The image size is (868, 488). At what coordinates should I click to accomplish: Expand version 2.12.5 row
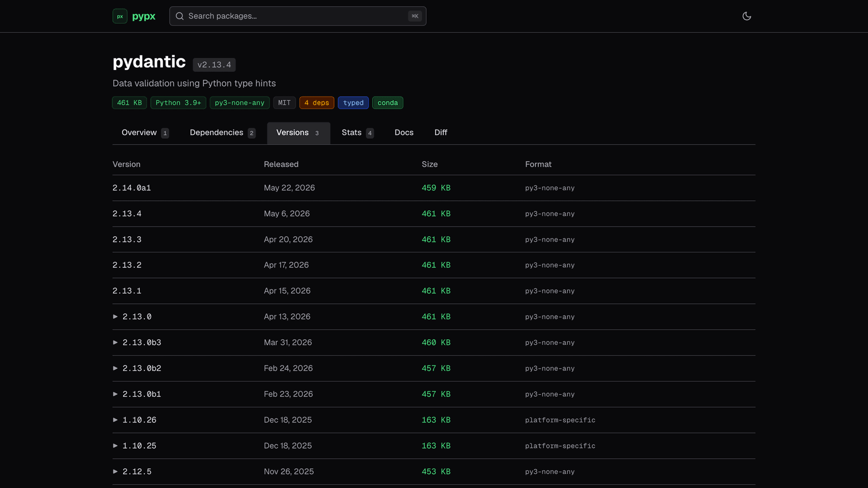click(115, 472)
